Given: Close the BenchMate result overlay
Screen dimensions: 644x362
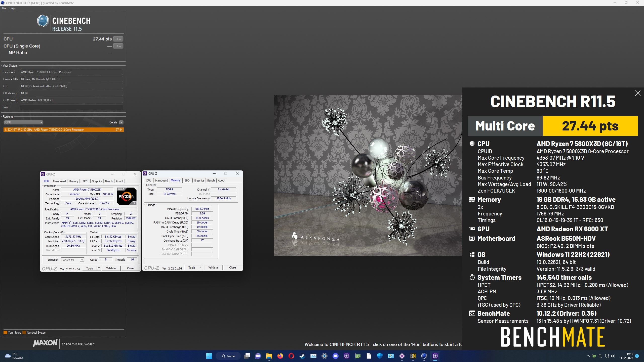Looking at the screenshot, I should click(637, 93).
